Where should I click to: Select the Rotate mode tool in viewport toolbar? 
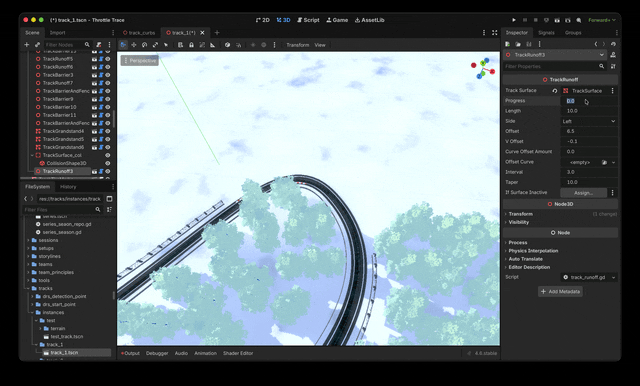(x=144, y=45)
